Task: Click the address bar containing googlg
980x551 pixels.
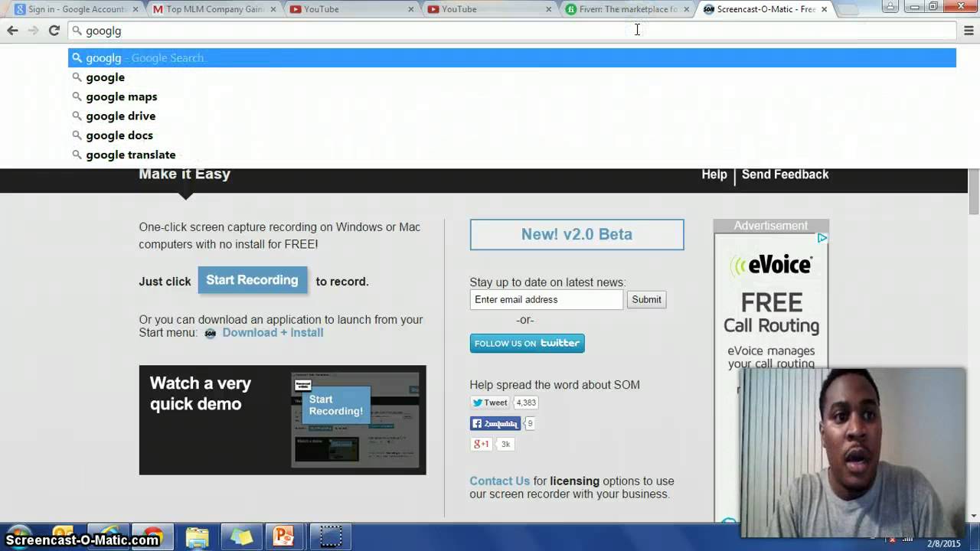Action: coord(512,31)
